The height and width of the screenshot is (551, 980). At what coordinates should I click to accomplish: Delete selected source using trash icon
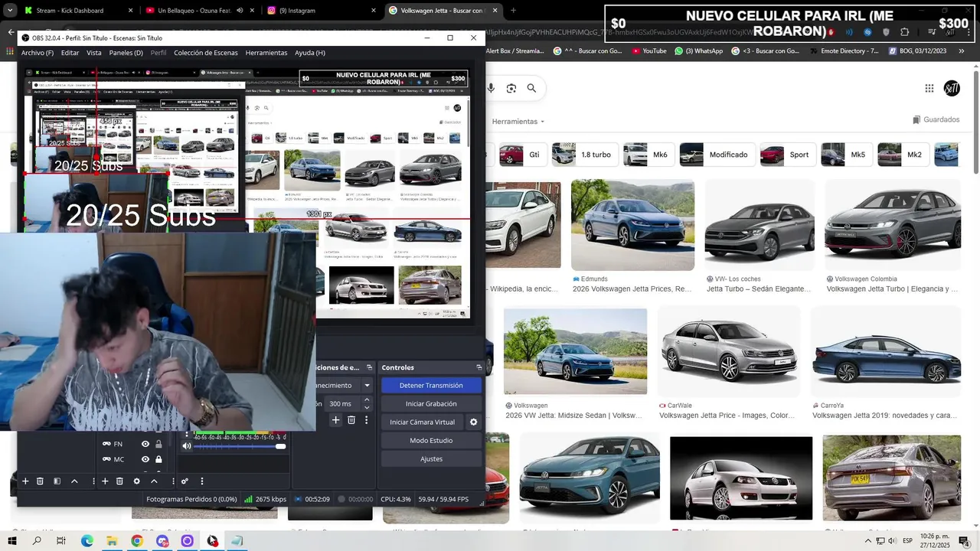coord(119,481)
